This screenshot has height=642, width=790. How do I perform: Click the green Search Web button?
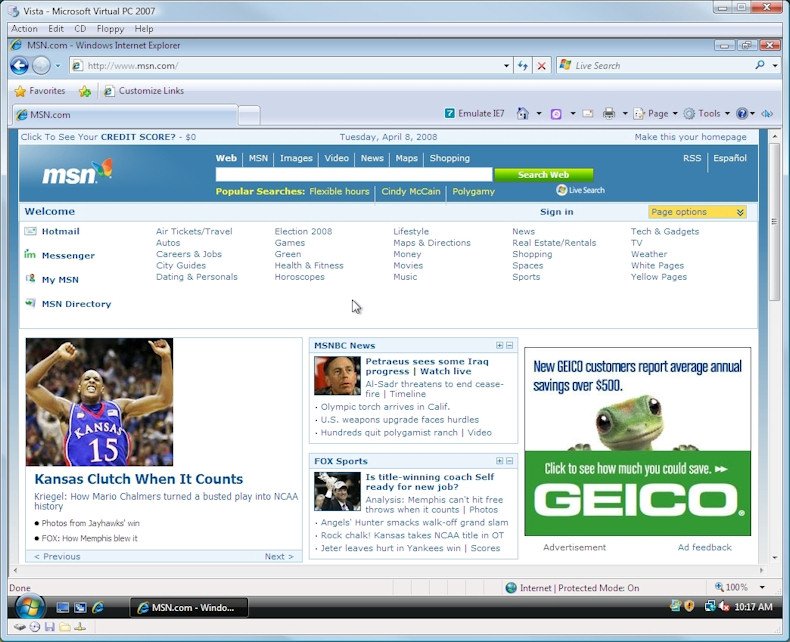click(x=543, y=174)
